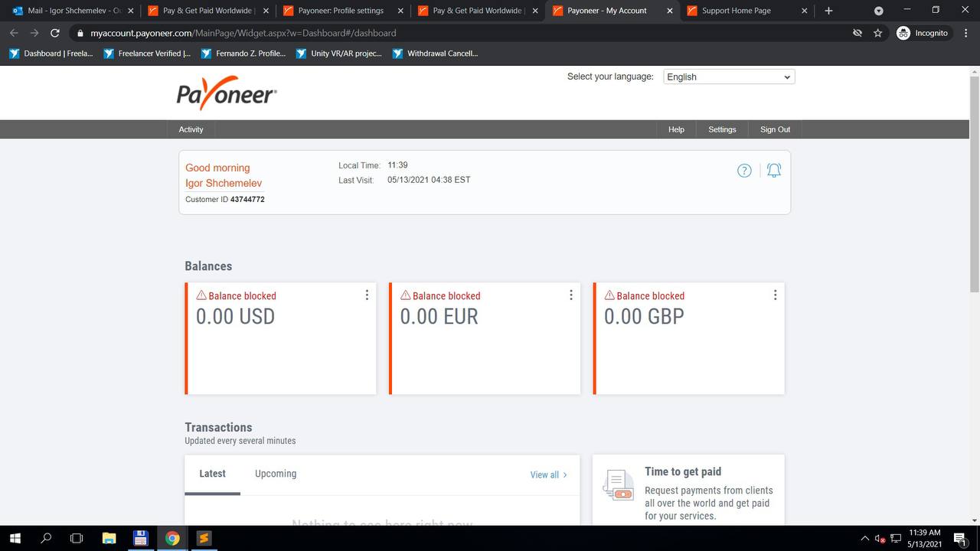Switch to the Upcoming transactions tab
980x551 pixels.
276,474
